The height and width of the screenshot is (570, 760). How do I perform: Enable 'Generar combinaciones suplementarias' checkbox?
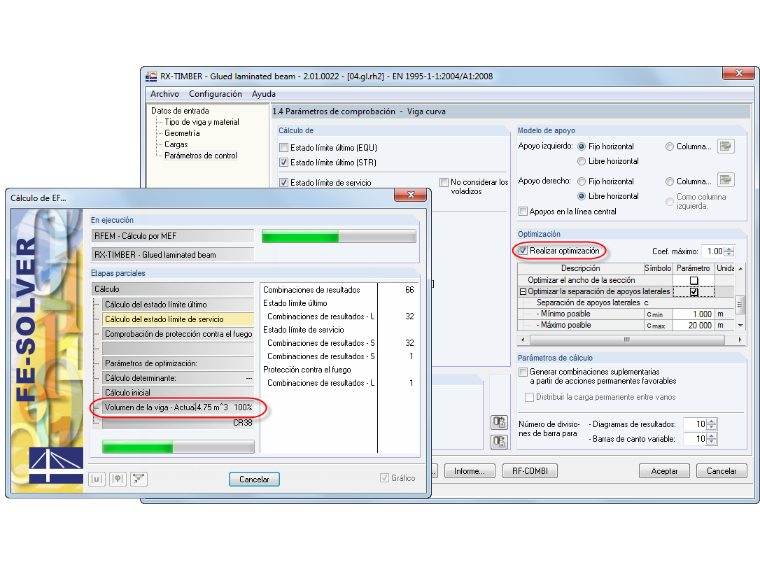(523, 372)
